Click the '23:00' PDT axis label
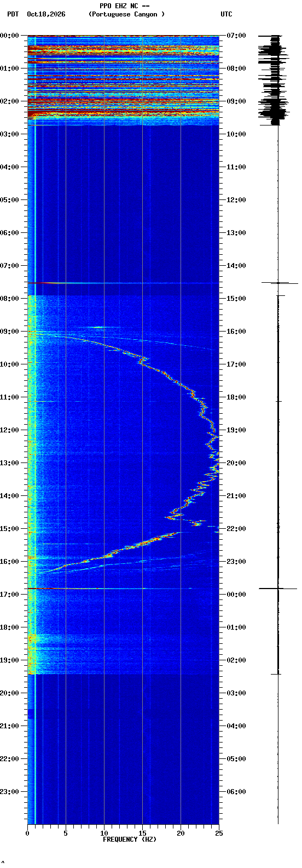 pyautogui.click(x=10, y=792)
